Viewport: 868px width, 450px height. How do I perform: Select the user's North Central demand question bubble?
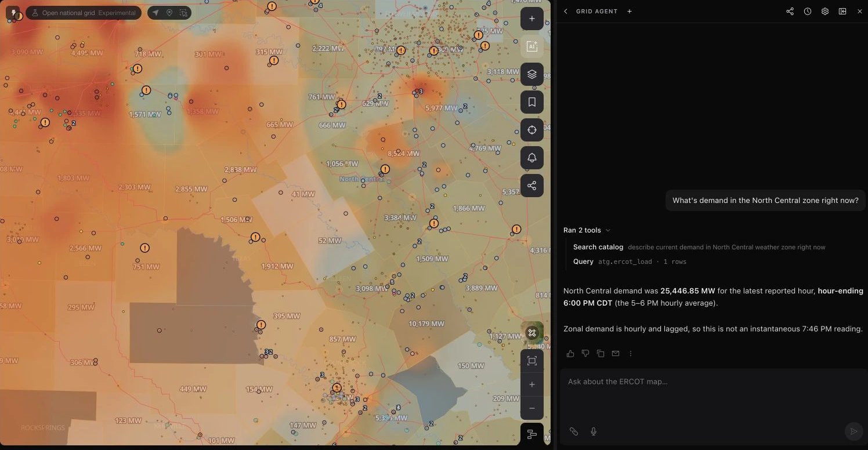[765, 201]
